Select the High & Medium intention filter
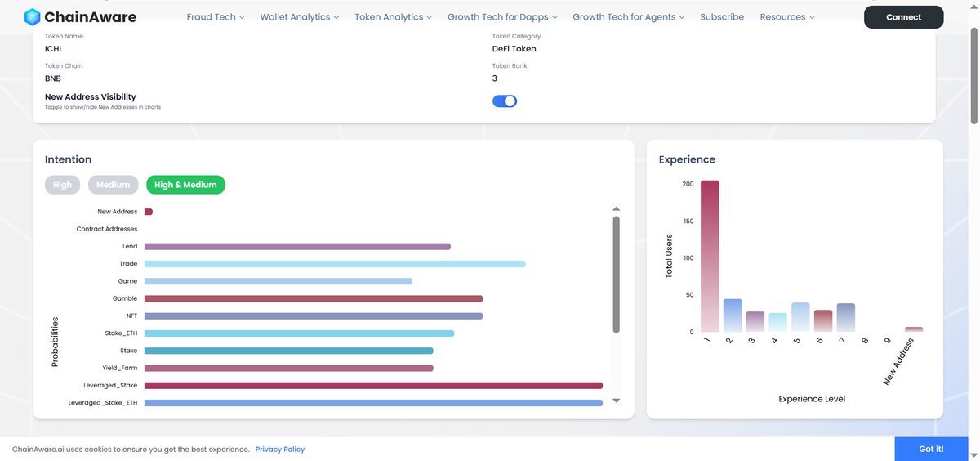This screenshot has height=461, width=980. [x=185, y=185]
